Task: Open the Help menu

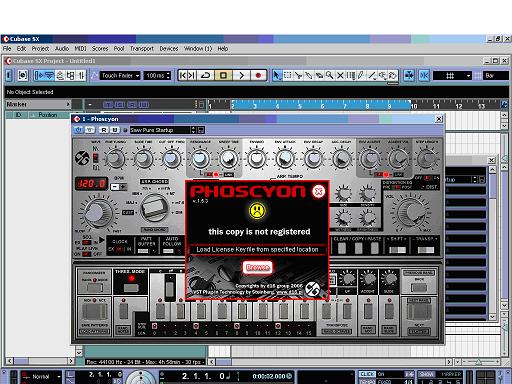Action: [223, 49]
